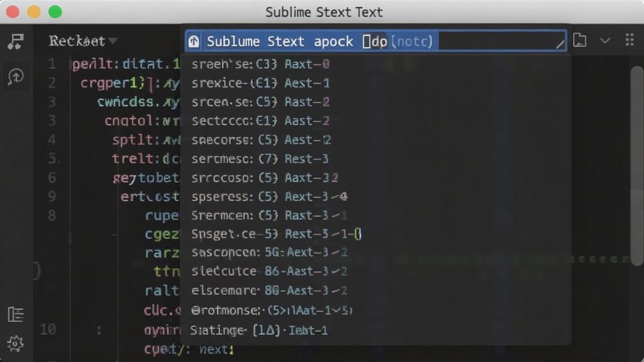The image size is (644, 362).
Task: Select the 'elscemare 80-Aest–3' entry
Action: [x=376, y=290]
